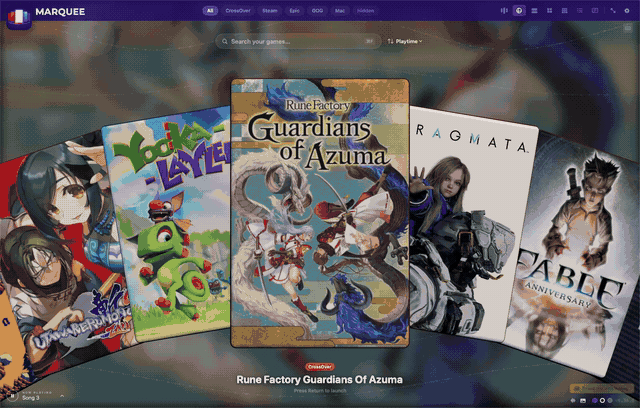Screen dimensions: 640x408
Task: Focus the Search your games field
Action: click(298, 41)
